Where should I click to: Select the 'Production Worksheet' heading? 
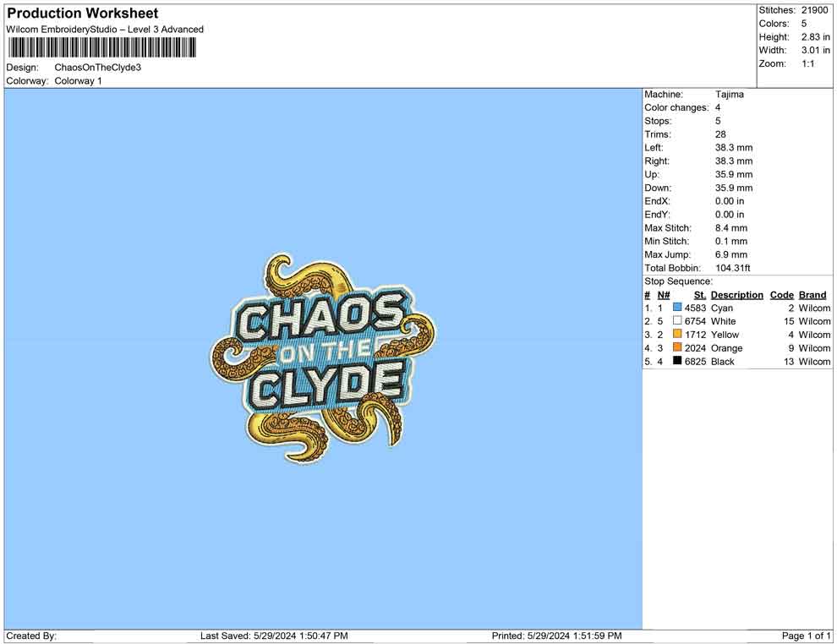[x=83, y=14]
